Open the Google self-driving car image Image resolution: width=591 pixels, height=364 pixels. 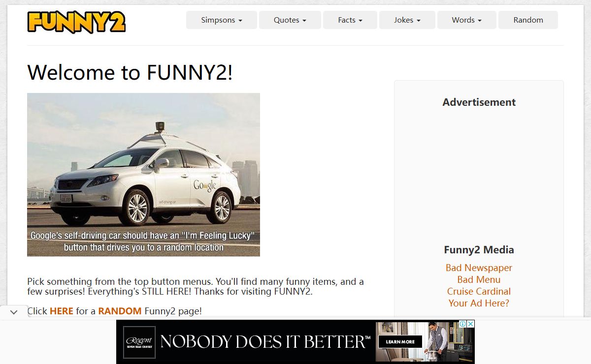pyautogui.click(x=143, y=175)
